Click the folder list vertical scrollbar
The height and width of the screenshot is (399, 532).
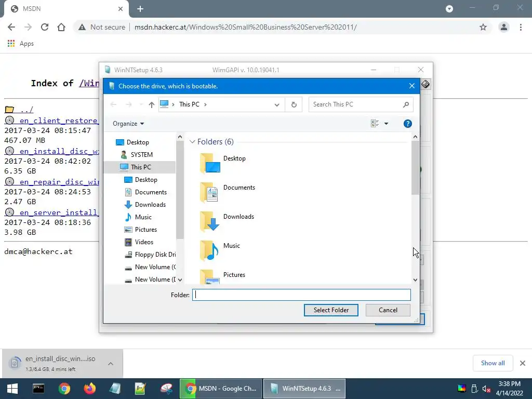pyautogui.click(x=415, y=168)
